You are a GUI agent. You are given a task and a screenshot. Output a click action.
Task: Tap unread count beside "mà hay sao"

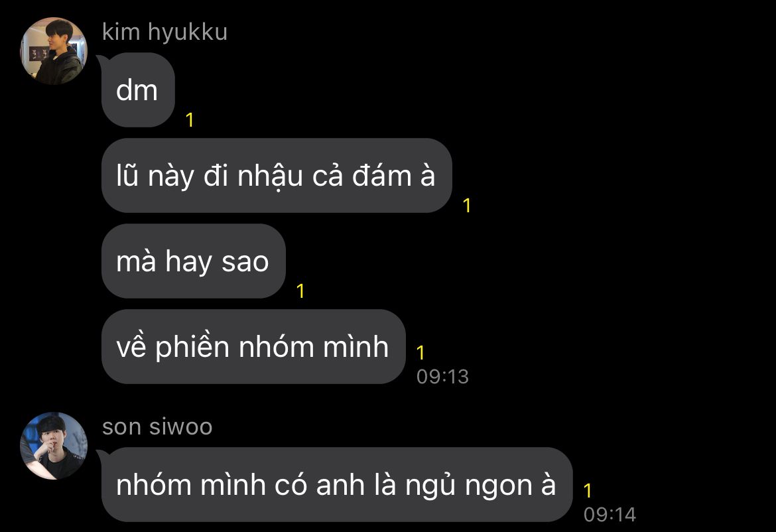tap(300, 291)
